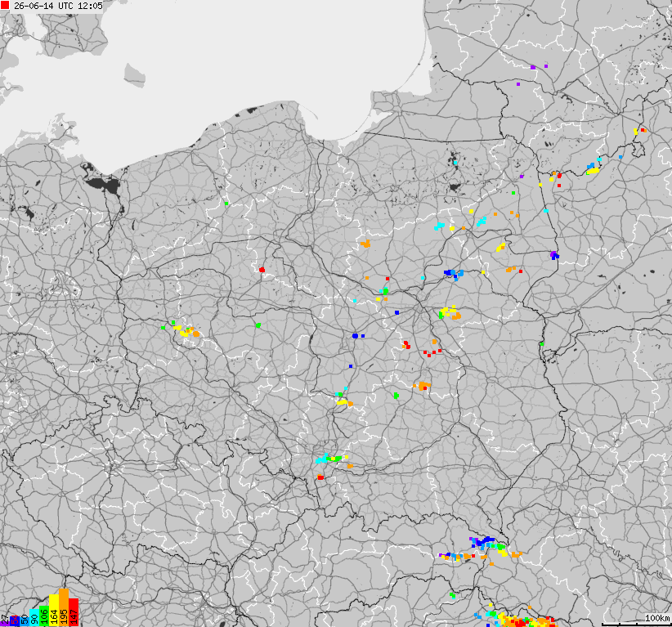This screenshot has height=627, width=672.
Task: Select the green legend bar labeled 106
Action: [44, 616]
